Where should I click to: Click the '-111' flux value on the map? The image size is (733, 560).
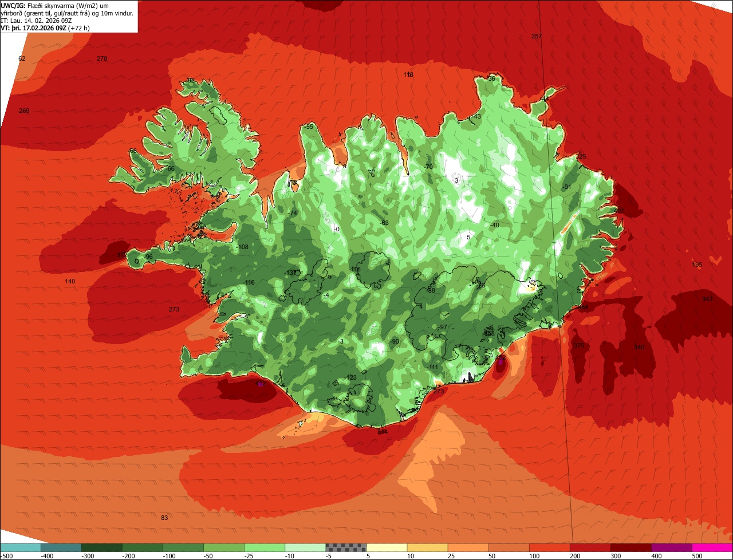(x=432, y=367)
